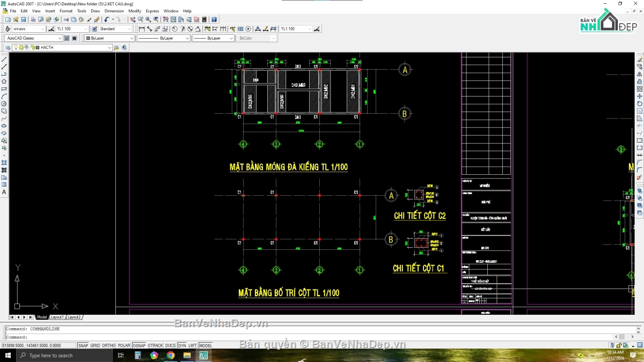644x362 pixels.
Task: Click the Open file icon
Action: pos(16,19)
